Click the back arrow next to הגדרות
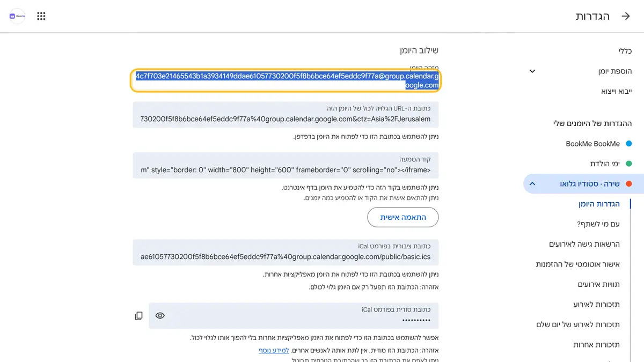 pos(625,16)
